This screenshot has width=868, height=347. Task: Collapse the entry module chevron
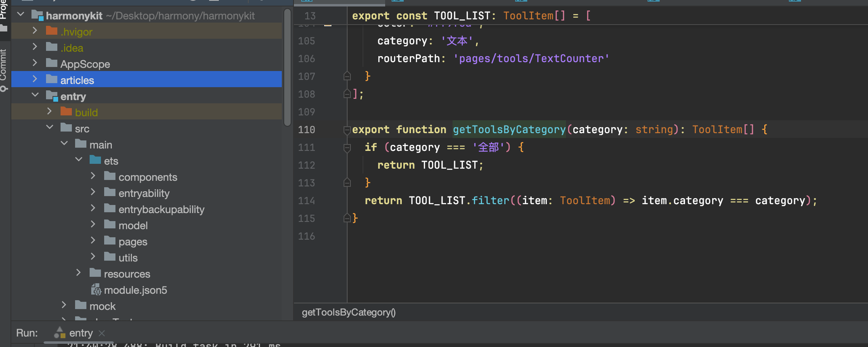pyautogui.click(x=35, y=95)
